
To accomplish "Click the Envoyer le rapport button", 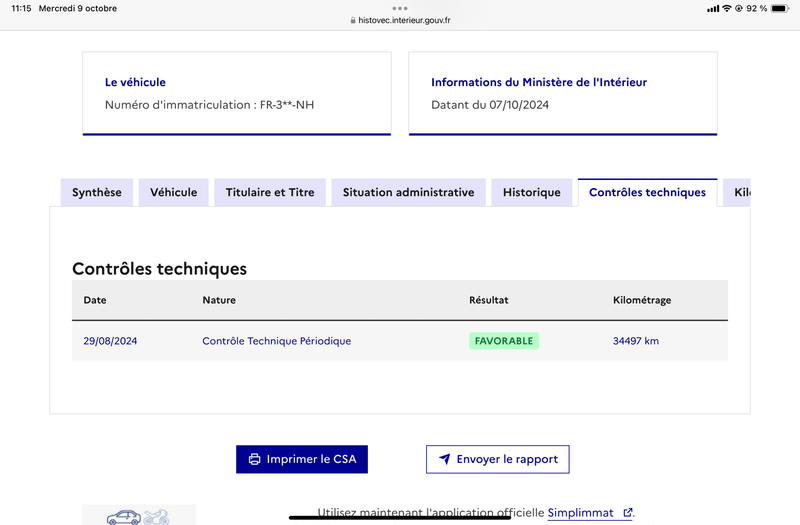I will pos(497,459).
